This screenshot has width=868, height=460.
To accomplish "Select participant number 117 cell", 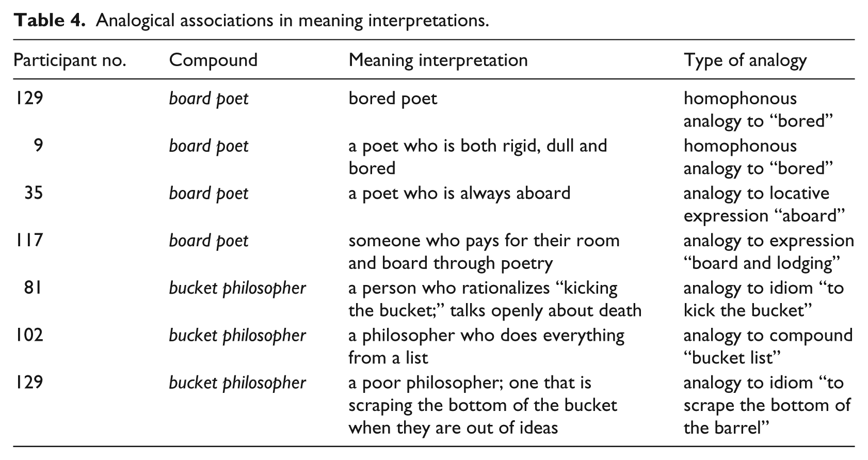I will coord(28,241).
